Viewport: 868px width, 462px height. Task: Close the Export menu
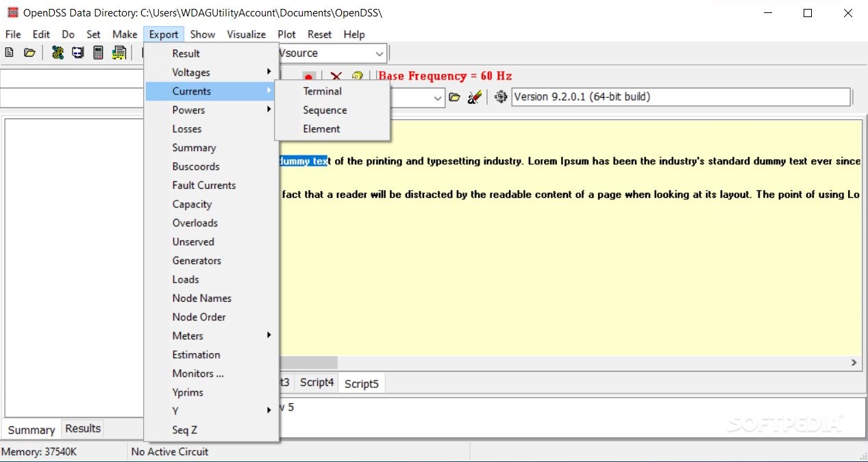point(164,34)
